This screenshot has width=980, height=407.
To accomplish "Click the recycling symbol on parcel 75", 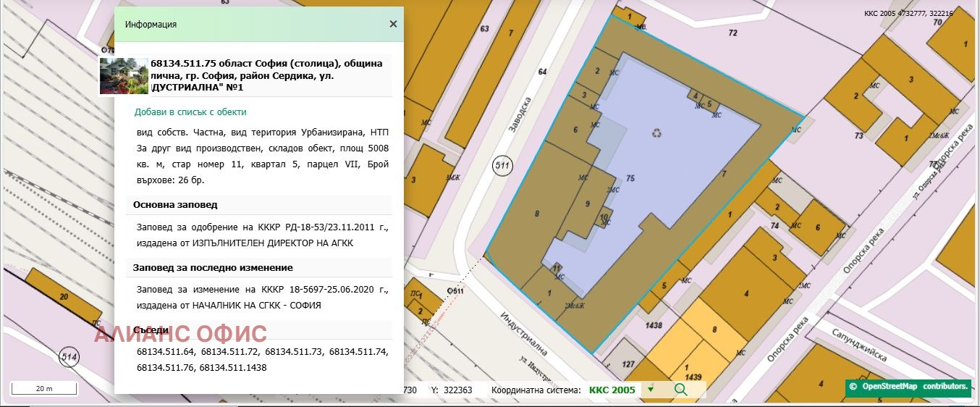I will tap(656, 133).
